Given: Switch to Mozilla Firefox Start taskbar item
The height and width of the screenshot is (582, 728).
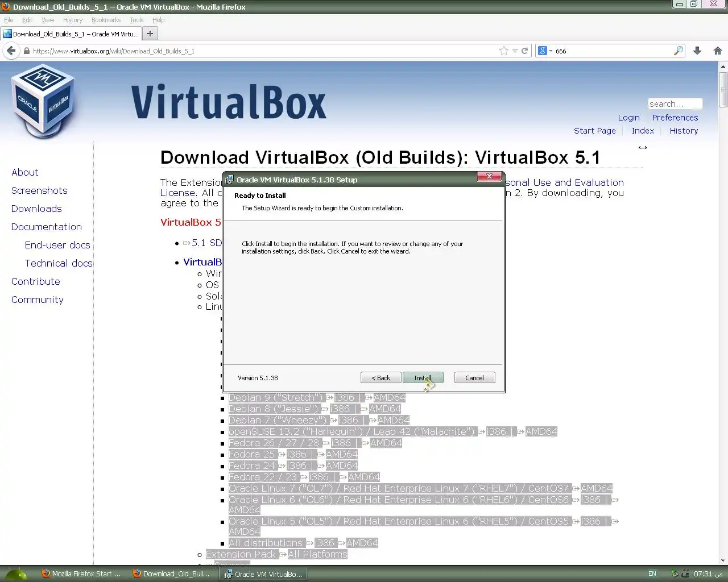Looking at the screenshot, I should pos(81,574).
